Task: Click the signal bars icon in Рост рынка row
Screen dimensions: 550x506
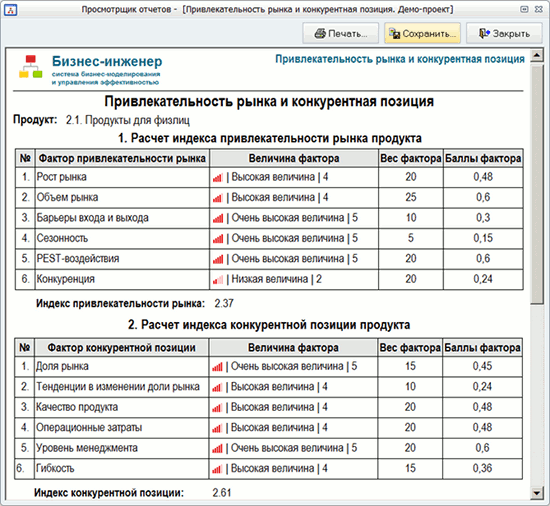Action: pyautogui.click(x=218, y=178)
